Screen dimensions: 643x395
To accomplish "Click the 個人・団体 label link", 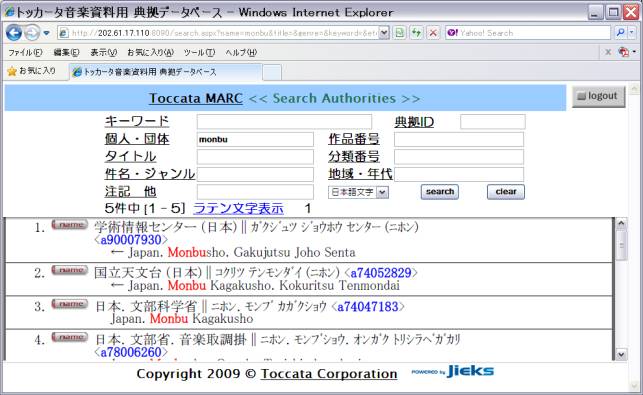I will pos(137,139).
